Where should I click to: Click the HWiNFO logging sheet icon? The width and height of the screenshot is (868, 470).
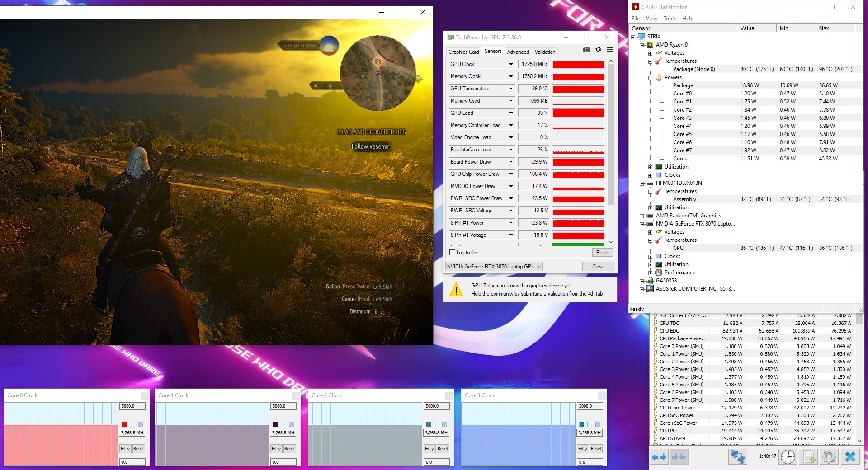pos(809,457)
